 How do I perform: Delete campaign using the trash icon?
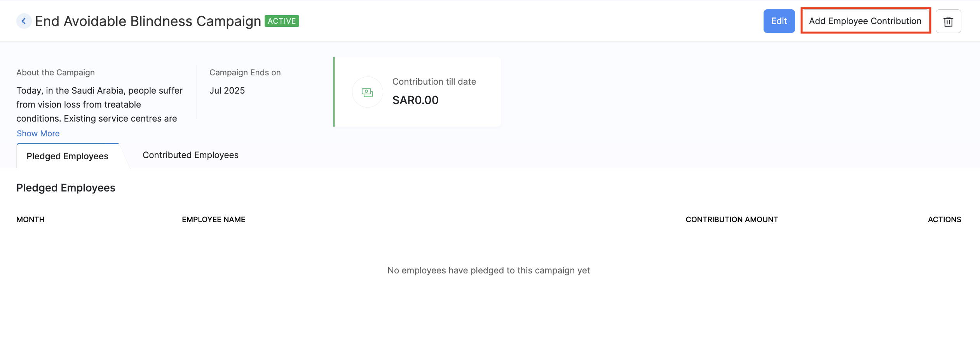pyautogui.click(x=948, y=21)
